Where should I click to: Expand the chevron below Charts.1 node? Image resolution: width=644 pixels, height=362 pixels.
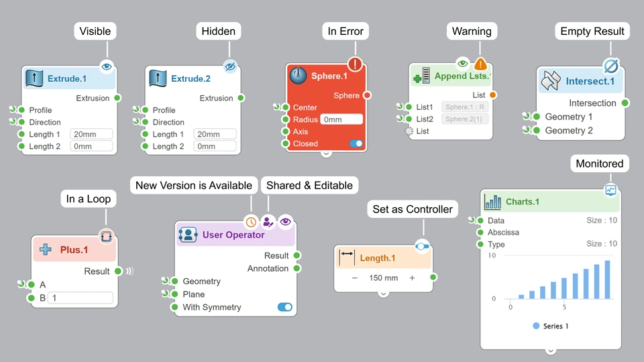coord(551,351)
